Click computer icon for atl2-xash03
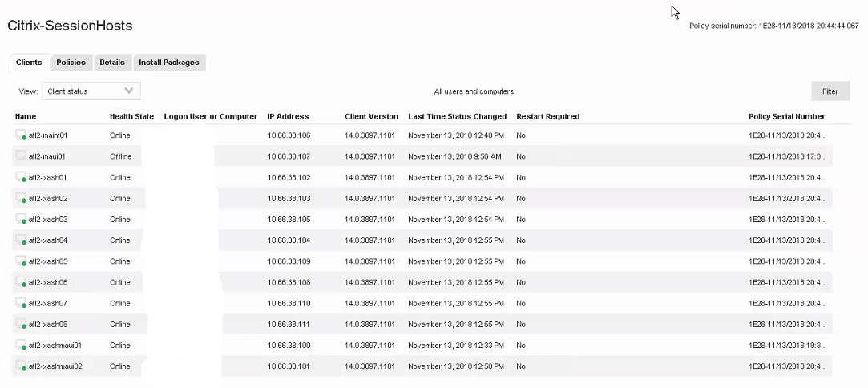The image size is (868, 388). point(21,219)
